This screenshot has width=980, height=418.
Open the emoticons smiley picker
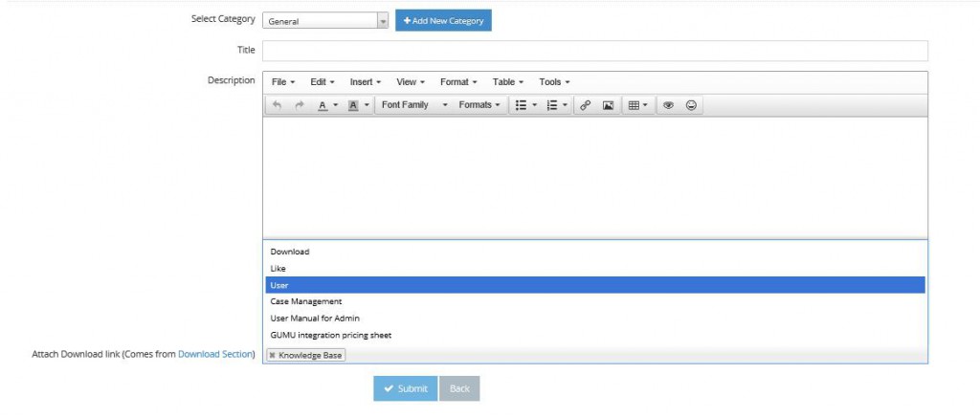tap(691, 105)
